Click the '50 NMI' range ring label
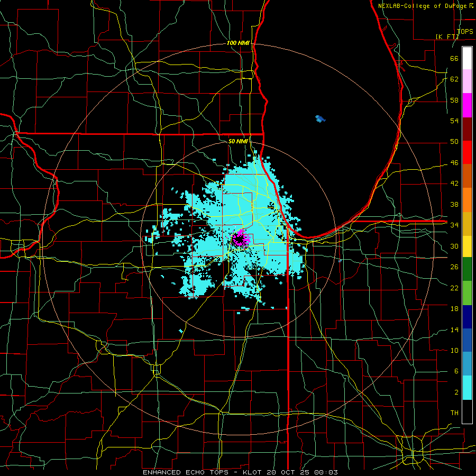 click(238, 141)
